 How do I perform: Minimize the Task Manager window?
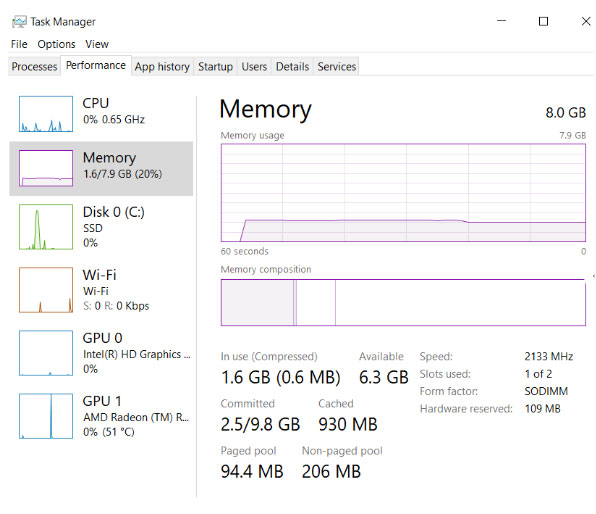(502, 21)
